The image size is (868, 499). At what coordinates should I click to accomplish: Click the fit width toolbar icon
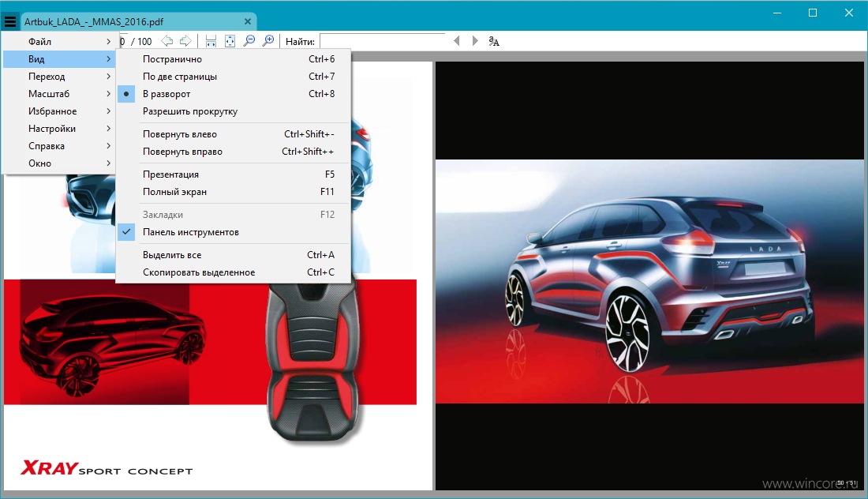coord(211,41)
